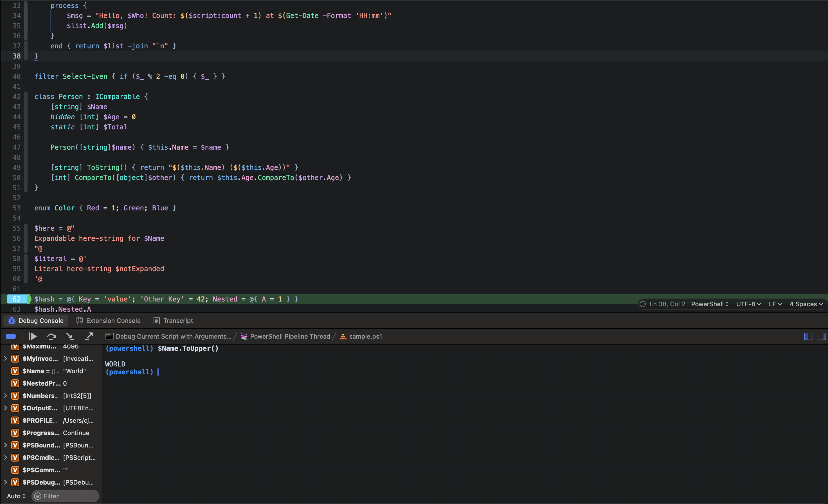The width and height of the screenshot is (828, 504).
Task: Open the Ln 38, Col 2 position indicator
Action: click(x=667, y=304)
